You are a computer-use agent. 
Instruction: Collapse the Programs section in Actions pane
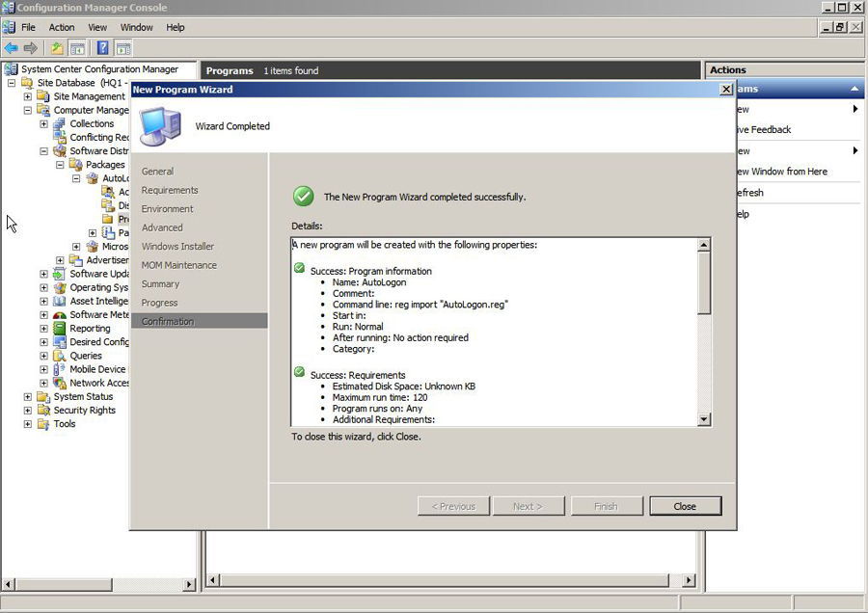[x=854, y=89]
